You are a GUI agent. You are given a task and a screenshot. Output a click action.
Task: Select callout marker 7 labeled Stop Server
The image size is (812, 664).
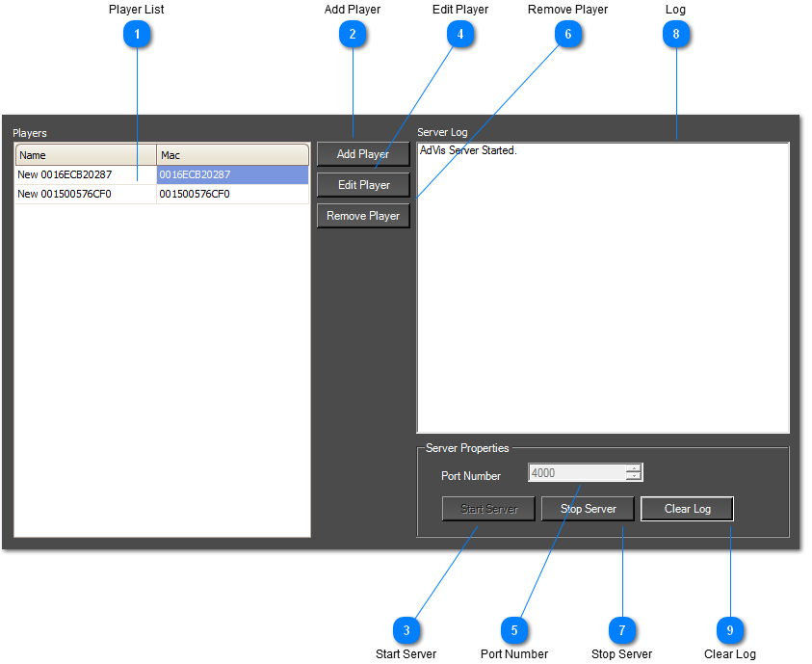[x=622, y=630]
